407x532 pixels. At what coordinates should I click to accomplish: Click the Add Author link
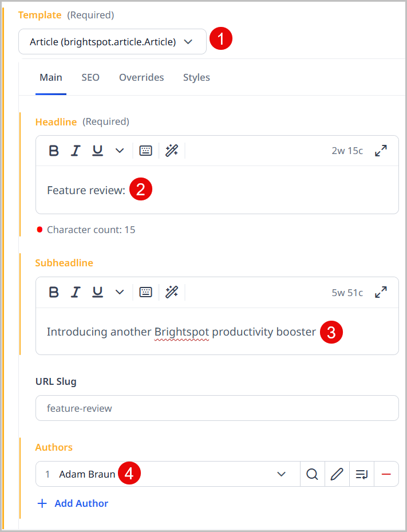pyautogui.click(x=72, y=503)
